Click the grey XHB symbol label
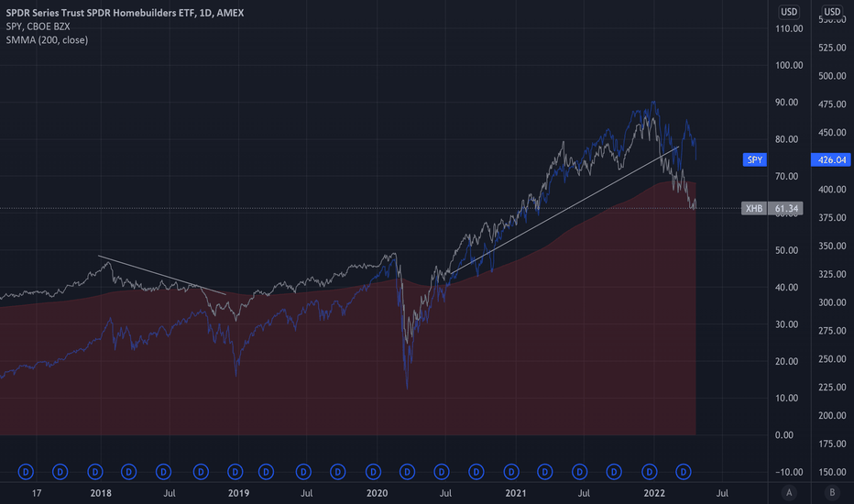 tap(754, 208)
